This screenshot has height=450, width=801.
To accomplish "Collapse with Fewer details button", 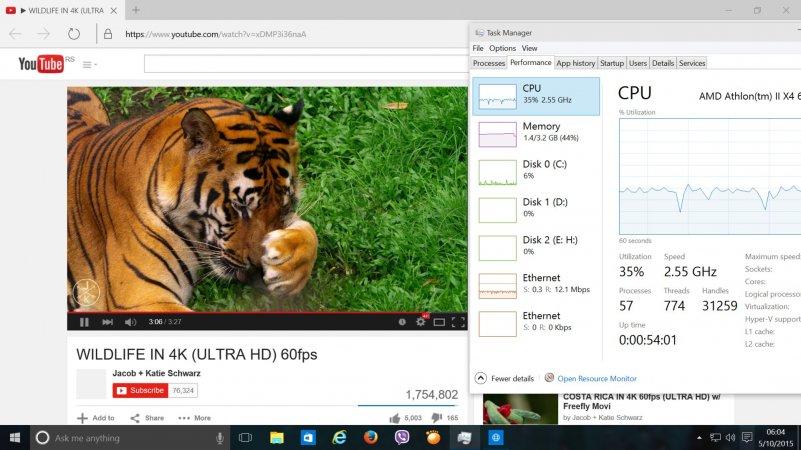I will point(504,378).
